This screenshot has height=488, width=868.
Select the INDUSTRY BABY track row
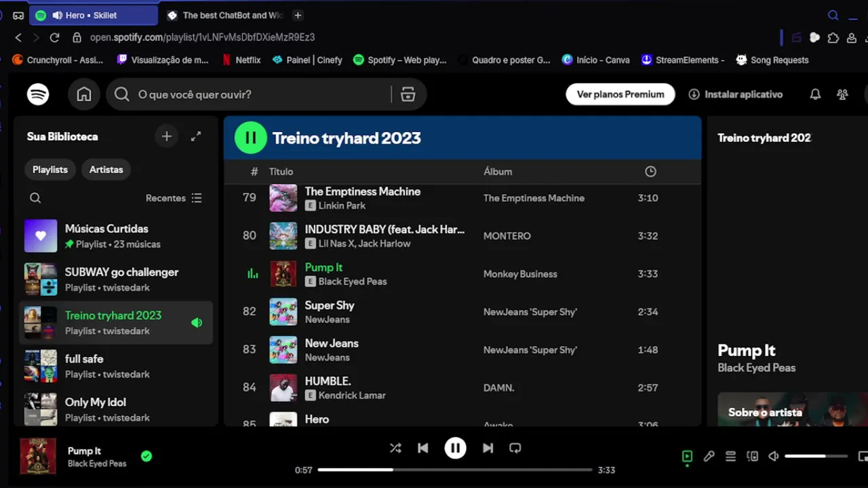[x=462, y=236]
